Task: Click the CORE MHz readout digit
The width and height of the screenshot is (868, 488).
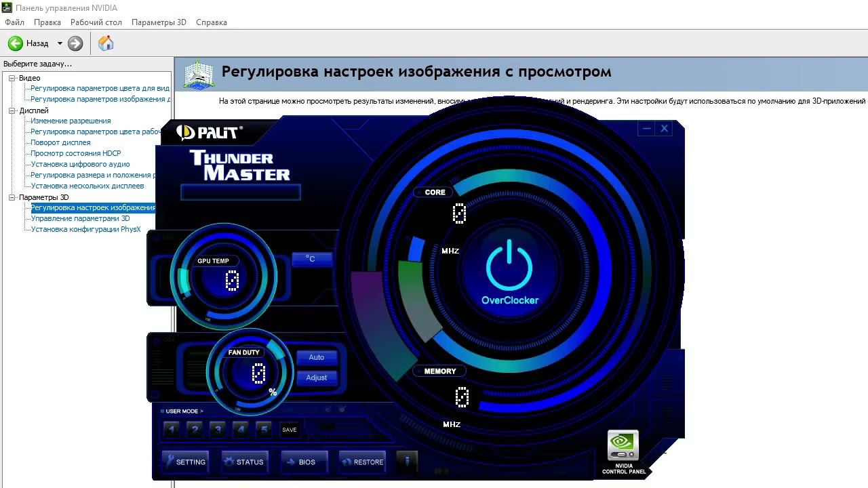Action: [459, 213]
